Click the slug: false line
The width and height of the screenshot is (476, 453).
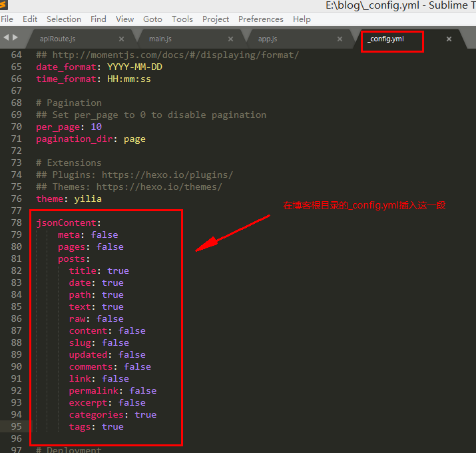point(99,342)
